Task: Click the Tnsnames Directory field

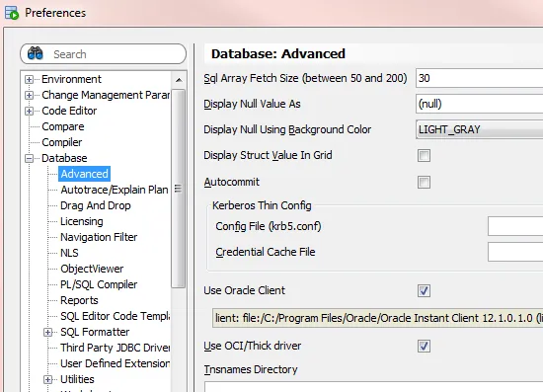Action: [373, 387]
